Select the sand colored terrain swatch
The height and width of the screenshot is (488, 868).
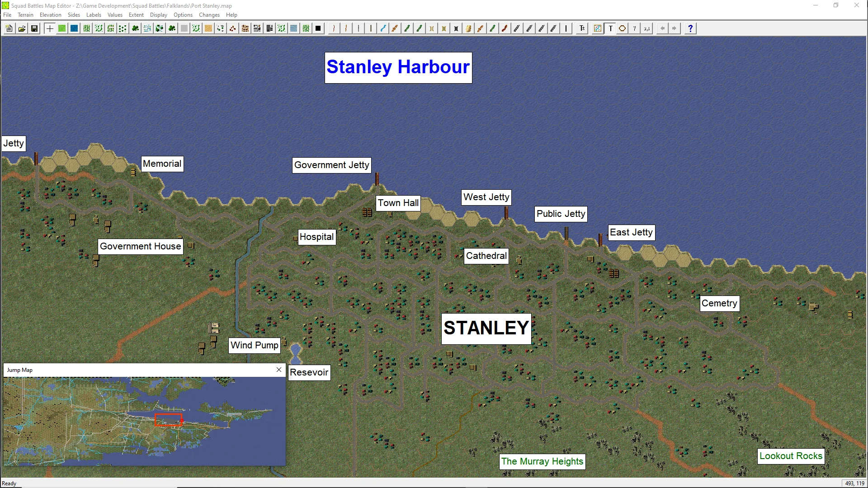pyautogui.click(x=208, y=28)
